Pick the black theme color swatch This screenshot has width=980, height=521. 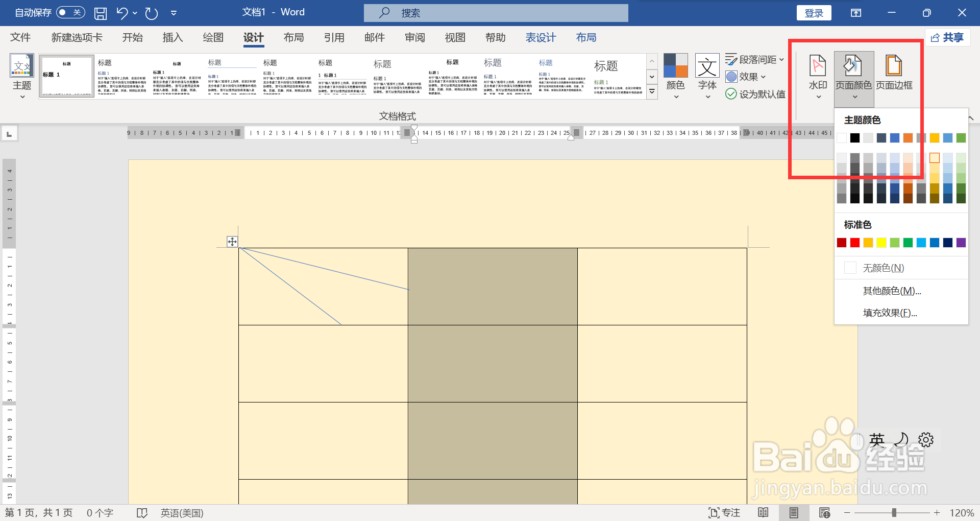pos(855,138)
